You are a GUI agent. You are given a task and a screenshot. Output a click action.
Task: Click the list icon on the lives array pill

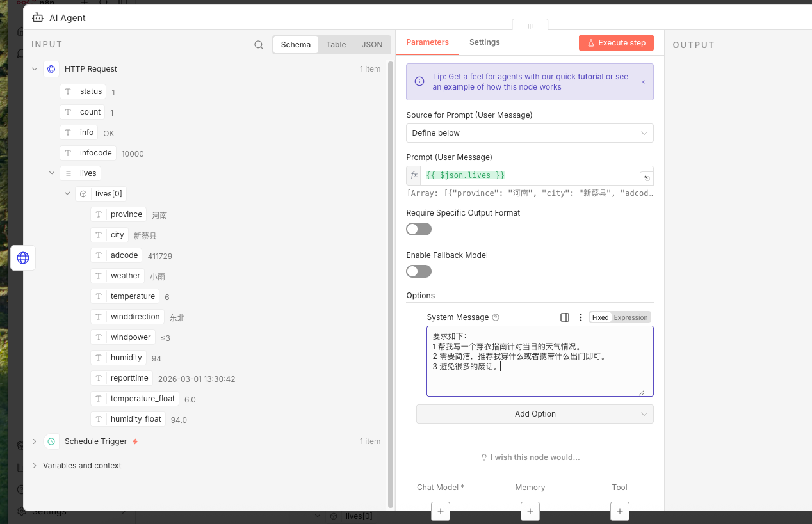tap(68, 173)
